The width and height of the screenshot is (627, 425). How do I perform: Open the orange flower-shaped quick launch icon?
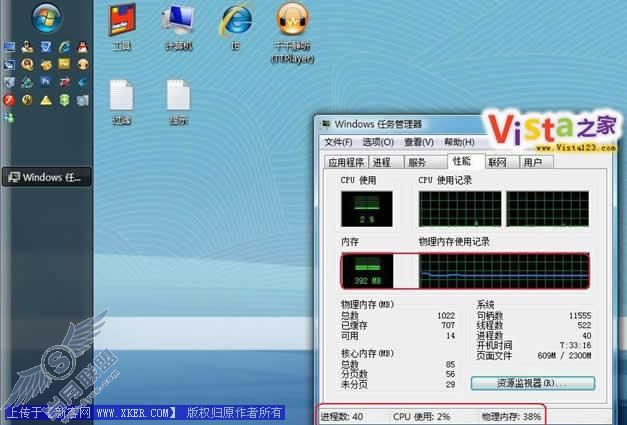click(x=46, y=64)
